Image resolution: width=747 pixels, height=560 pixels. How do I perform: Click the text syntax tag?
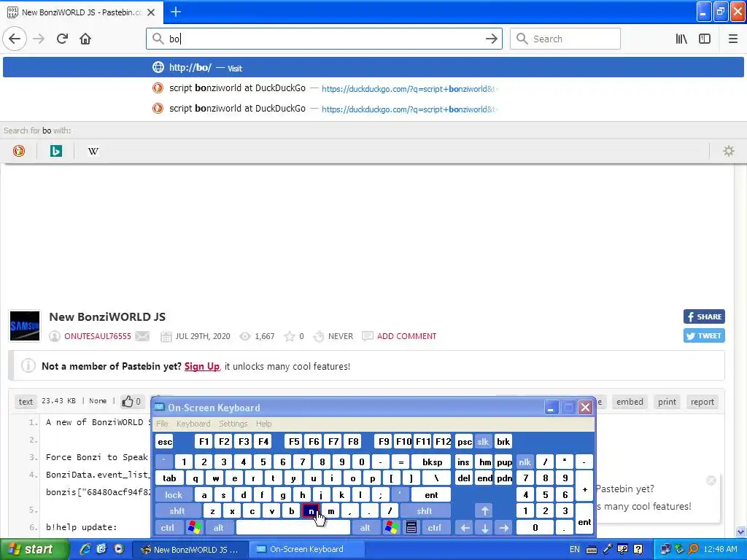coord(26,402)
